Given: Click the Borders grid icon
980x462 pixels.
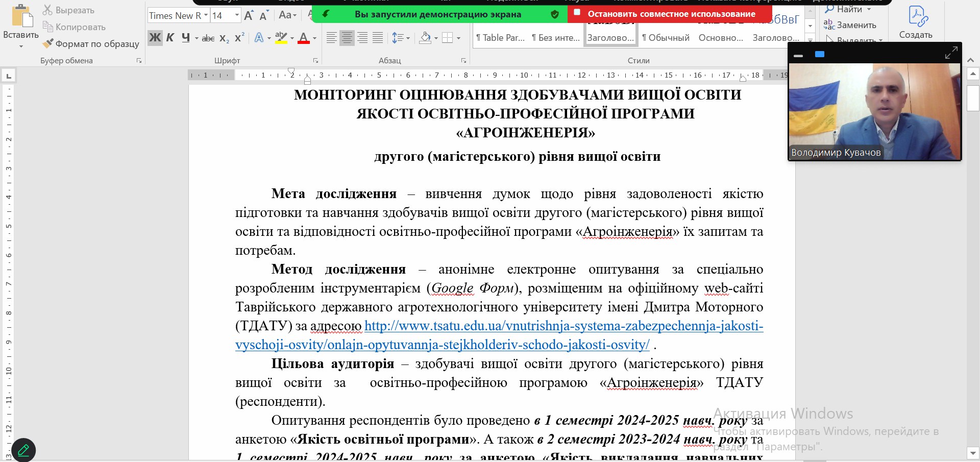Looking at the screenshot, I should [447, 38].
